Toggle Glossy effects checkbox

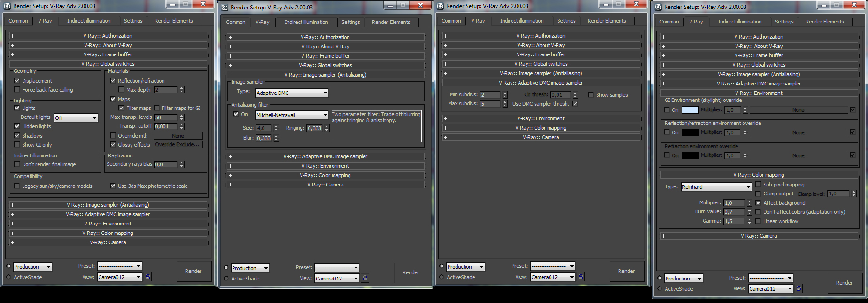[113, 145]
